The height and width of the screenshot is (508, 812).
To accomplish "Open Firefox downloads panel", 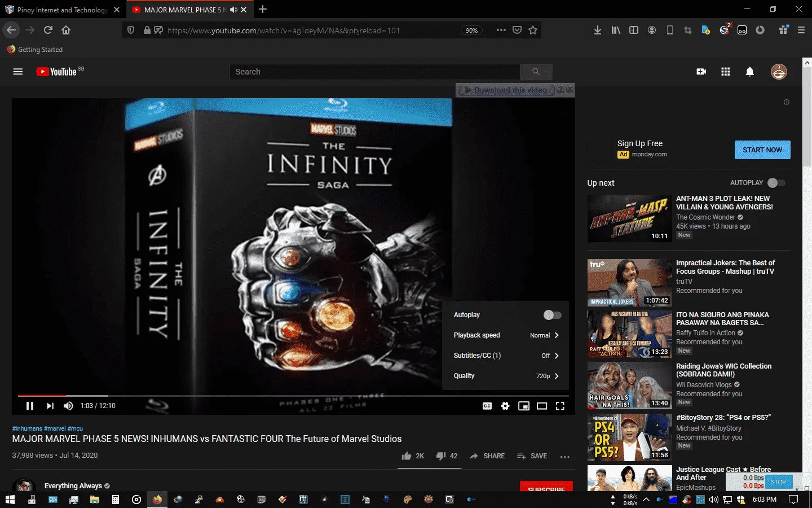I will (x=598, y=30).
